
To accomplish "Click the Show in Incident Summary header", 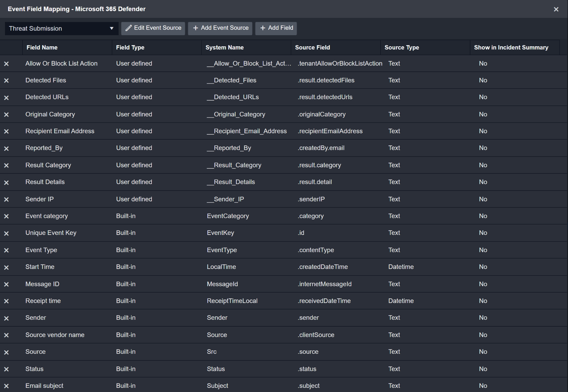I will [x=511, y=47].
